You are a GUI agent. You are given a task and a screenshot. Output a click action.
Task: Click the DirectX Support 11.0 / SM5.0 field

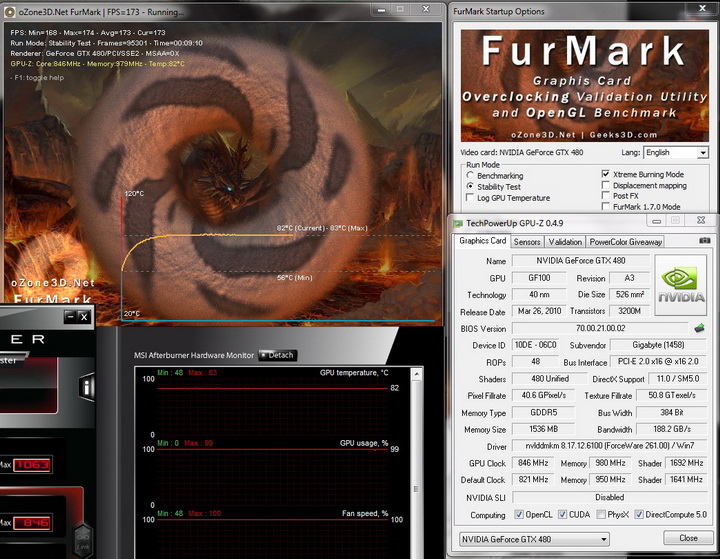678,378
